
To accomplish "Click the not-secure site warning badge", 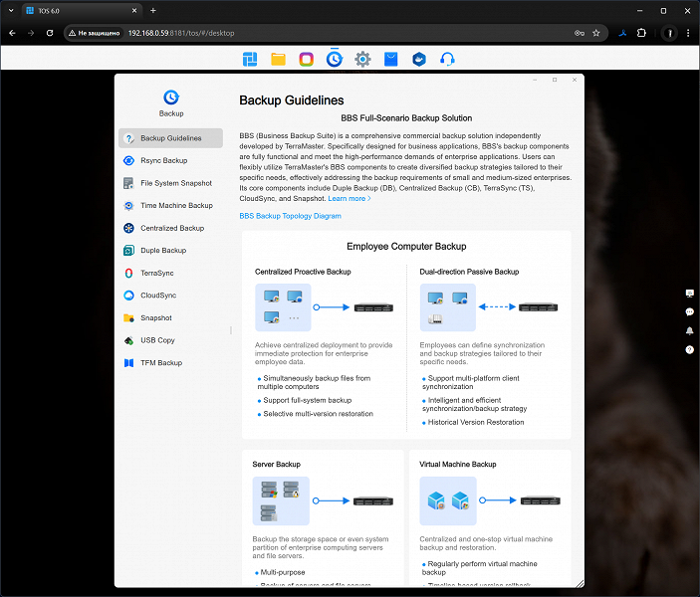I will point(95,33).
